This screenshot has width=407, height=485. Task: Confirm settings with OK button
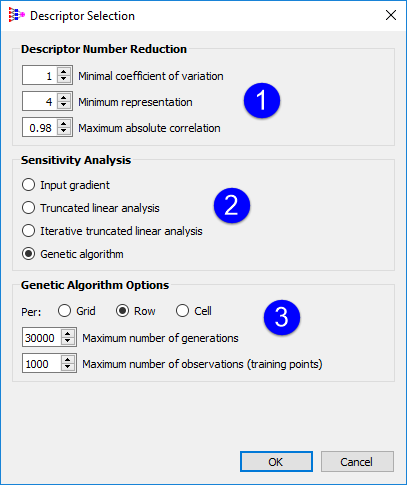[276, 462]
